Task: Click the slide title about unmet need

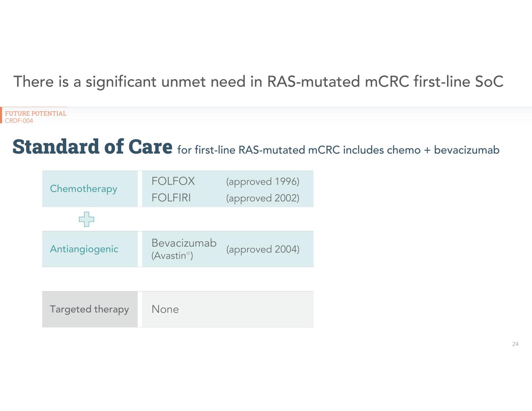Action: (258, 82)
